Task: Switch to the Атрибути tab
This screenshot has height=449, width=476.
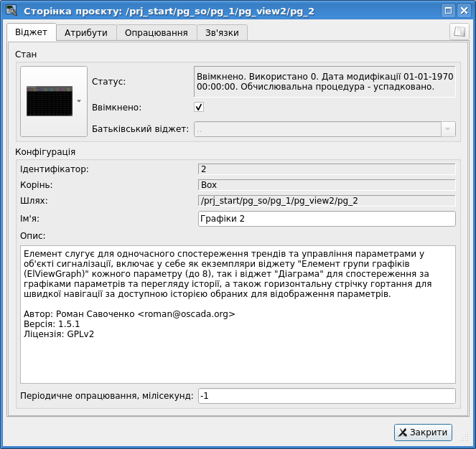Action: 86,33
